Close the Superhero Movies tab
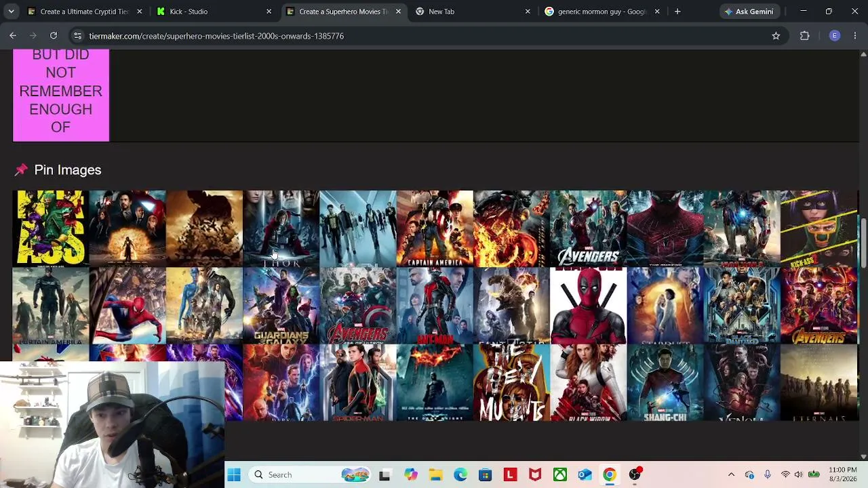Screen dimensions: 868x488 (398, 12)
